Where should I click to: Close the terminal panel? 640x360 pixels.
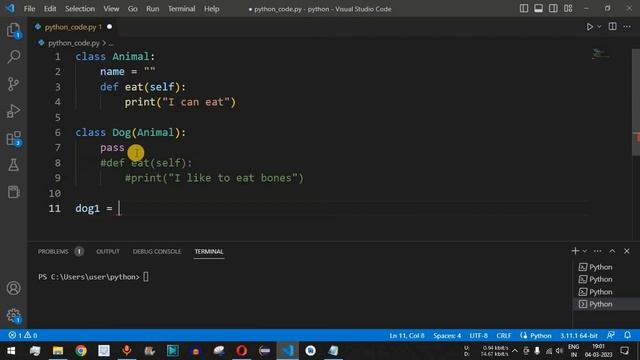point(627,251)
